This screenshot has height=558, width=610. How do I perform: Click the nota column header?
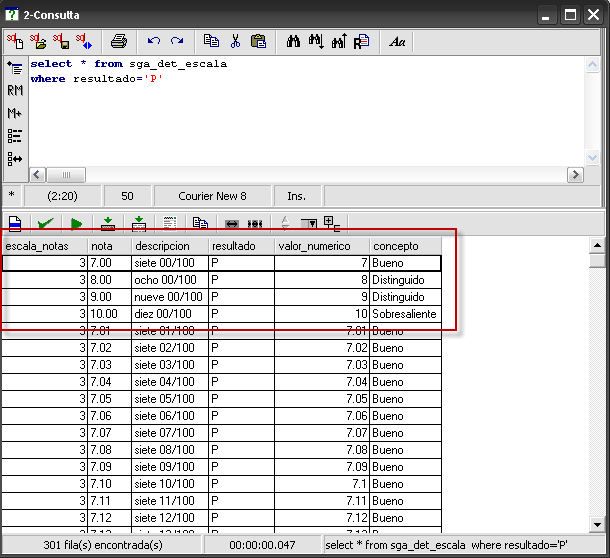110,246
